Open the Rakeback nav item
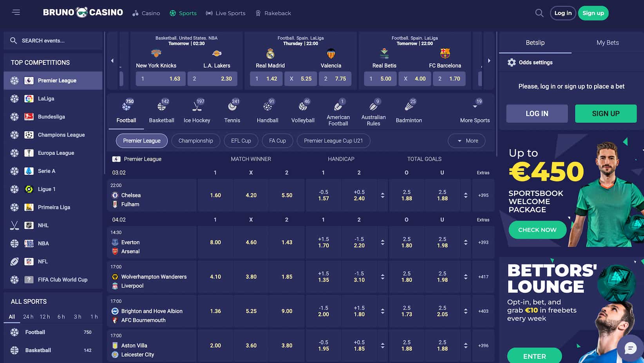Screen dimensions: 644x363 click(x=273, y=13)
